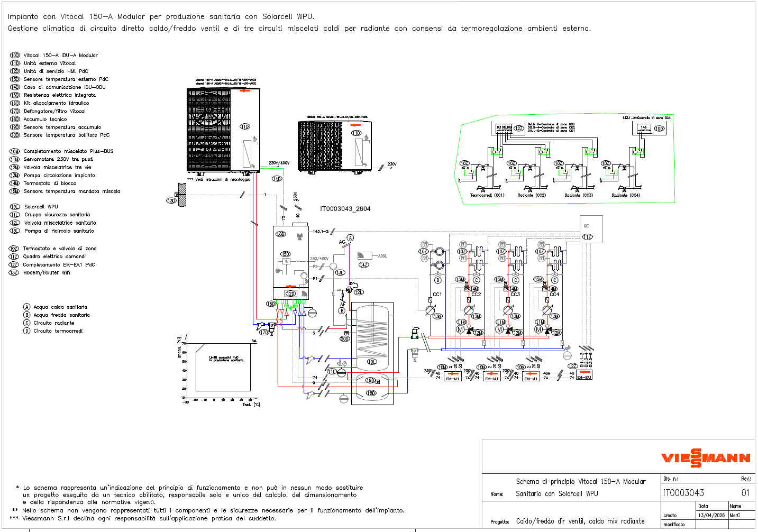
Task: Click the title line Impianto con Vitocal 150-A
Action: 161,16
